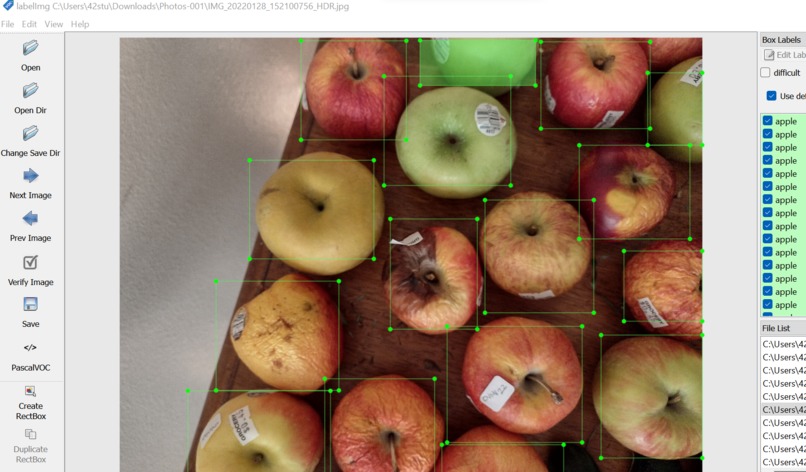This screenshot has height=472, width=806.
Task: Click the Verify Image checkmark icon
Action: [30, 262]
